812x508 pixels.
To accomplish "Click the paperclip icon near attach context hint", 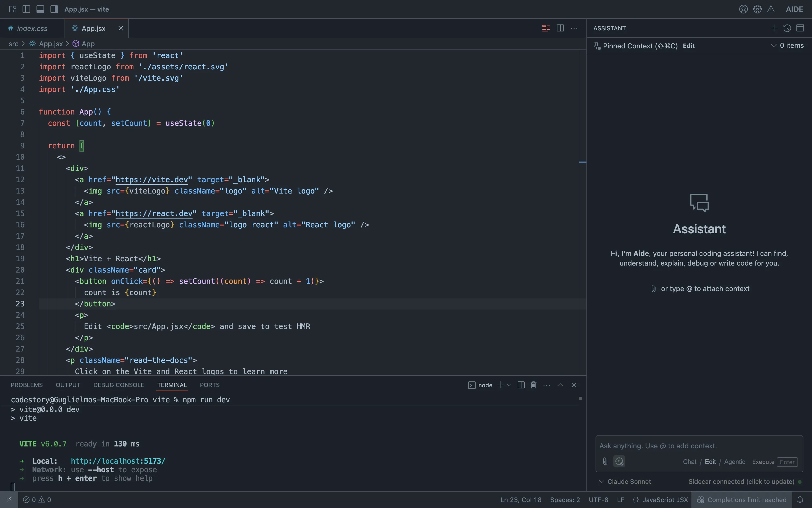I will [653, 289].
